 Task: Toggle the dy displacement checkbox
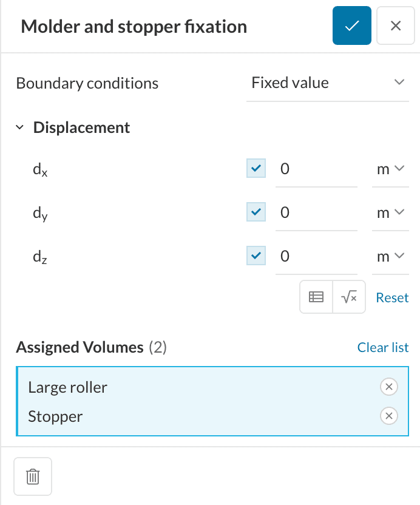click(256, 212)
